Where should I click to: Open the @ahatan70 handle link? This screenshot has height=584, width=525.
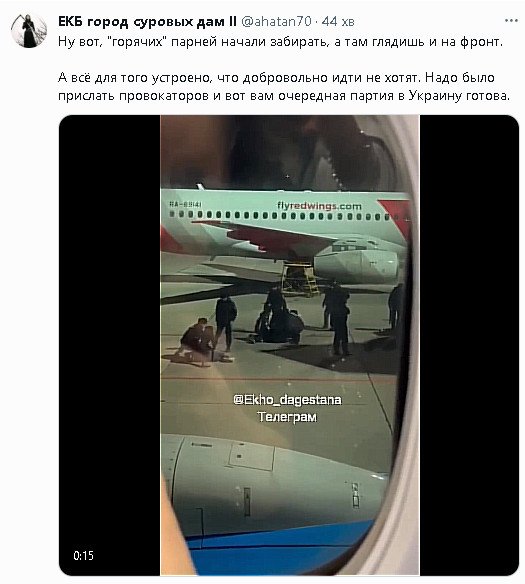(276, 21)
